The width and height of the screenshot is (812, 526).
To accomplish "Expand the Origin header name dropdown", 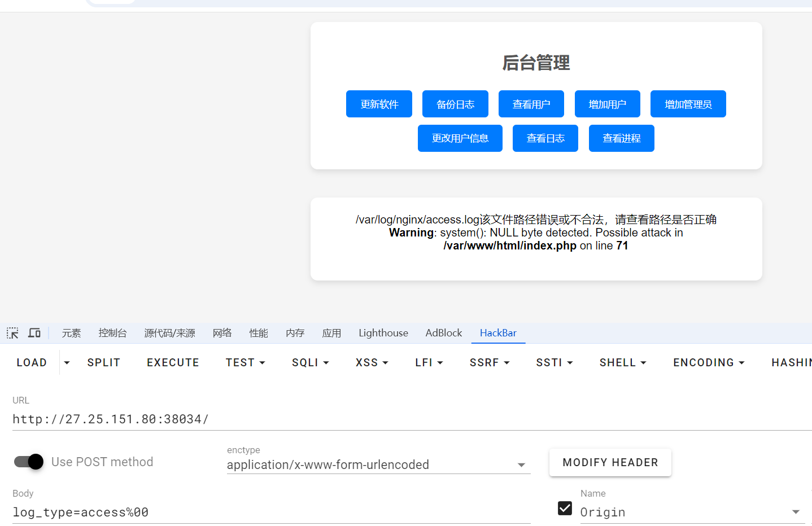I will point(796,512).
